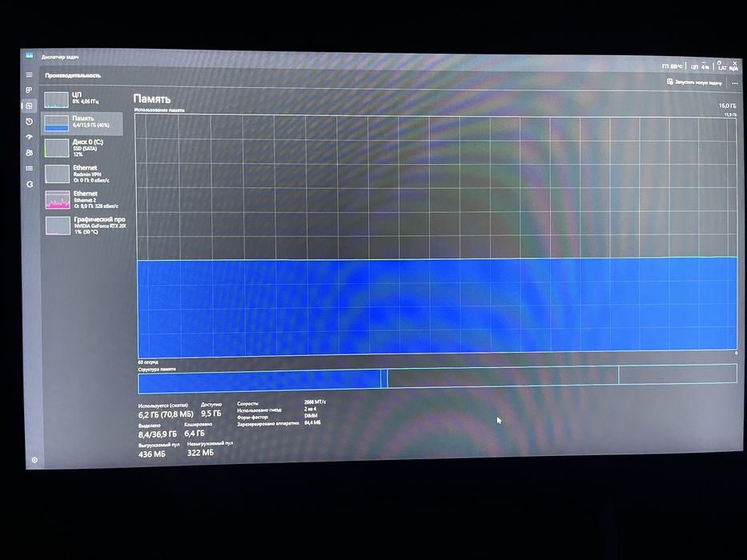Click the Диск 0 mini graph thumbnail
This screenshot has height=560, width=747.
(x=57, y=148)
